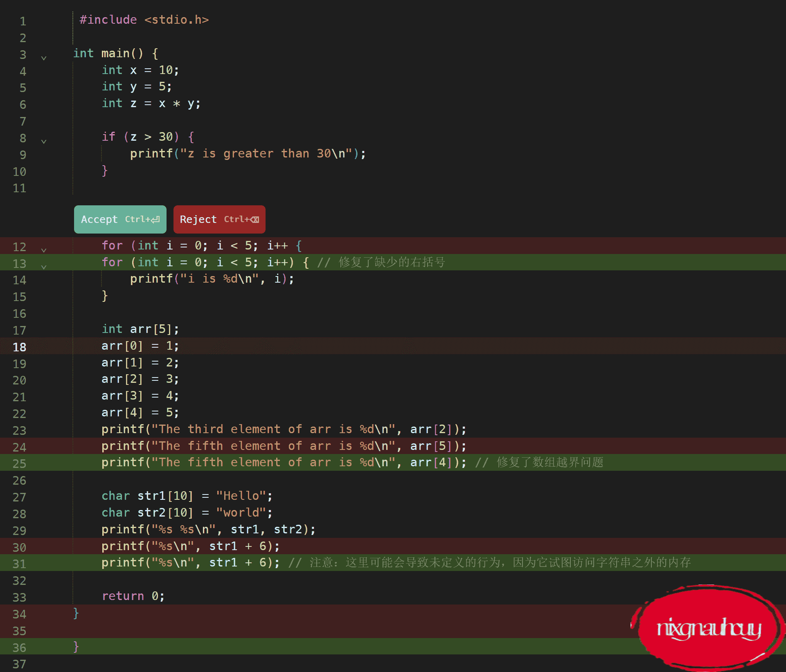Collapse the main function fold chevron

point(44,58)
